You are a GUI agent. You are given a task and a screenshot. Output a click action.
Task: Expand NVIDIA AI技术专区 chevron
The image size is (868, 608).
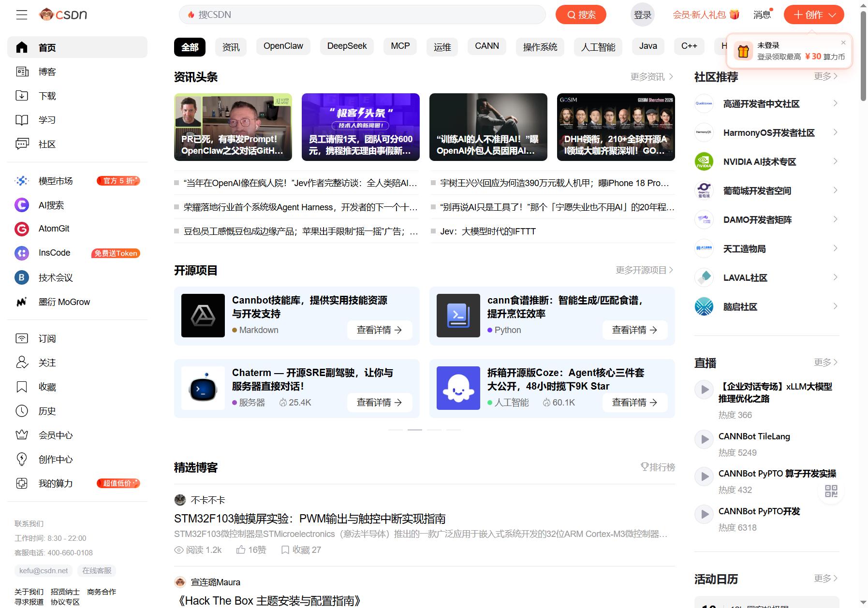[835, 161]
